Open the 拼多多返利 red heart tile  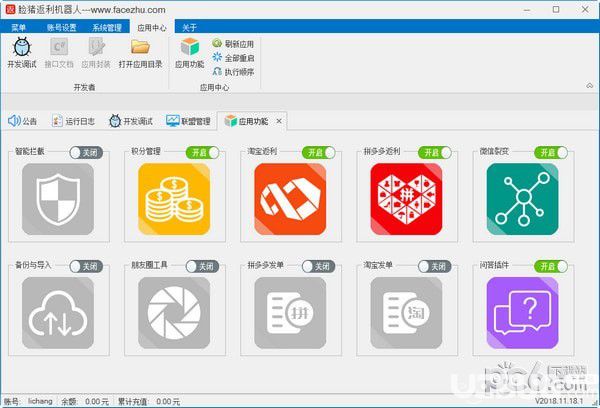[406, 199]
